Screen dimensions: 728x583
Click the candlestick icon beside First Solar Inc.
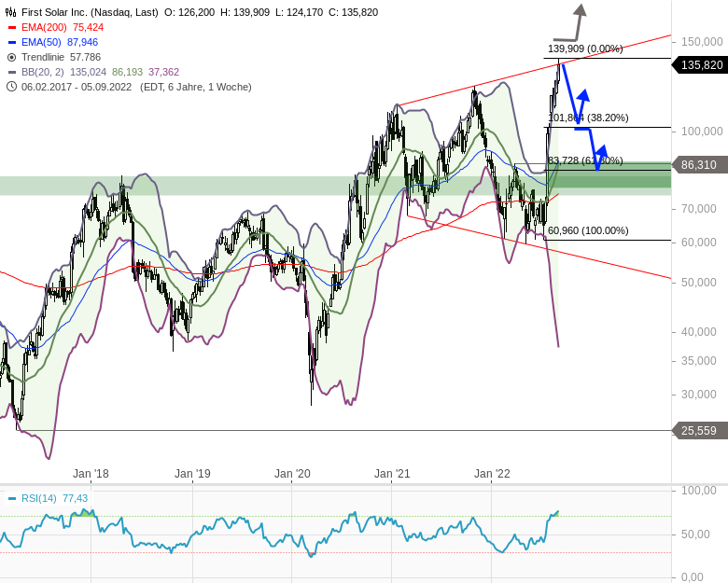(x=11, y=12)
